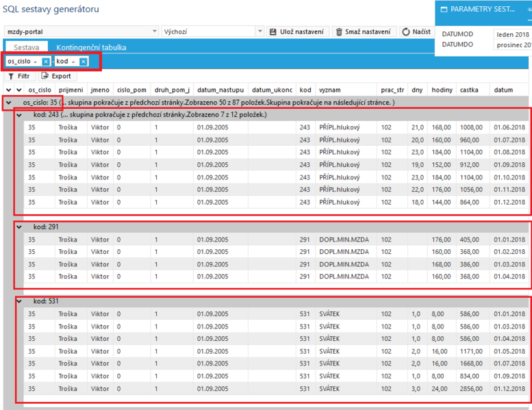532x410 pixels.
Task: Remove the os_cislo grouping chip
Action: pos(46,62)
